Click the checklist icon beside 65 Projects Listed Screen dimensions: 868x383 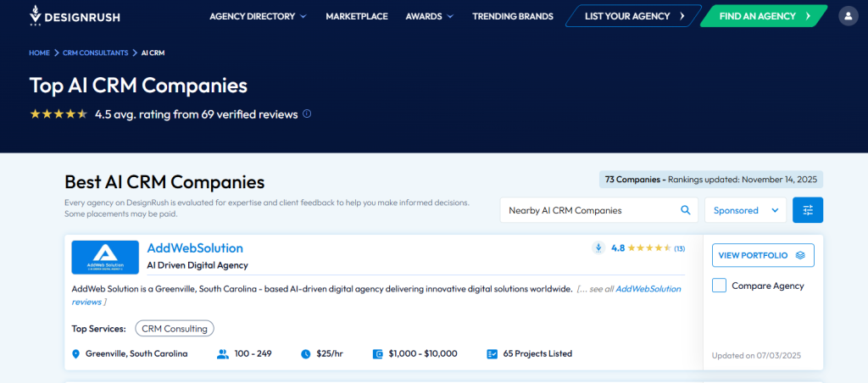pyautogui.click(x=492, y=353)
